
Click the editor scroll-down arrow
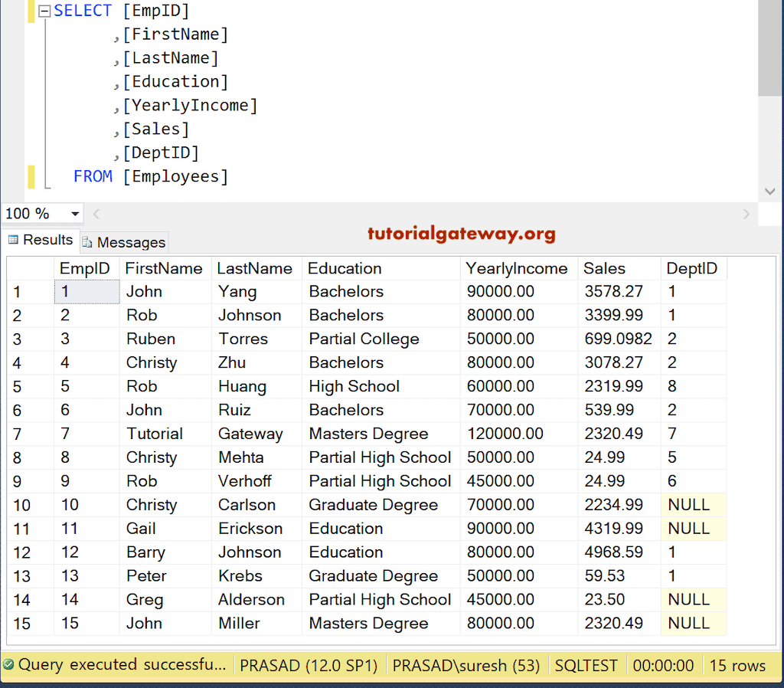[x=770, y=191]
